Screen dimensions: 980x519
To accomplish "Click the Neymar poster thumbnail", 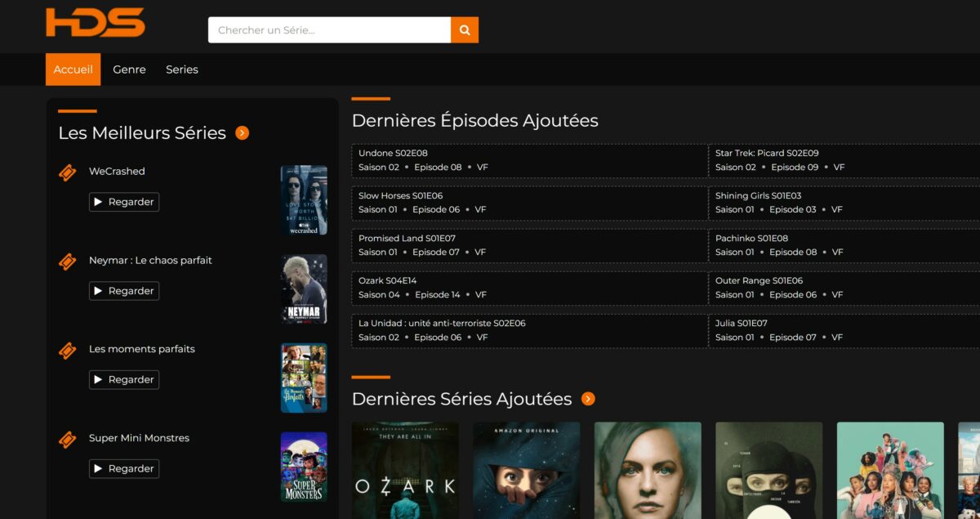I will coord(304,289).
